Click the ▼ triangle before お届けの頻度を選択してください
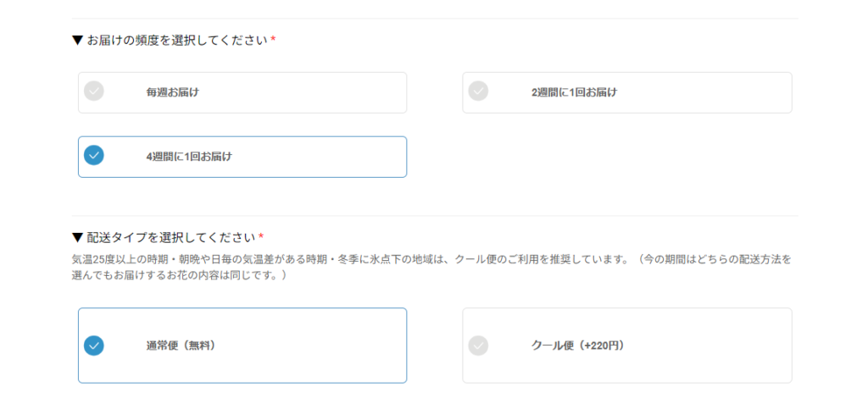The image size is (868, 409). click(77, 40)
